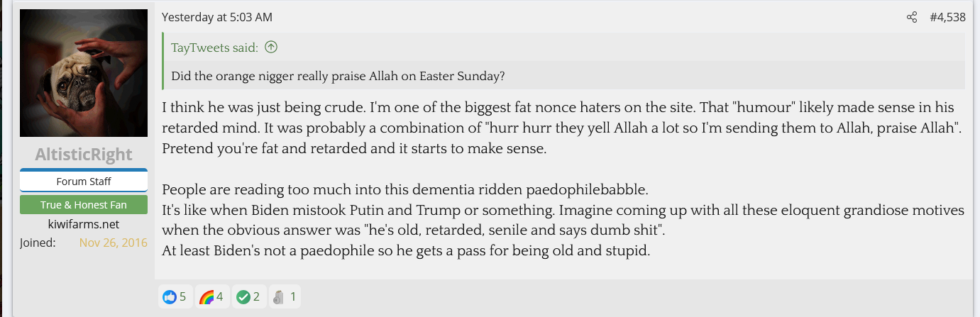This screenshot has height=317, width=980.
Task: Click the kiwifarms.net text under the badges
Action: 83,224
